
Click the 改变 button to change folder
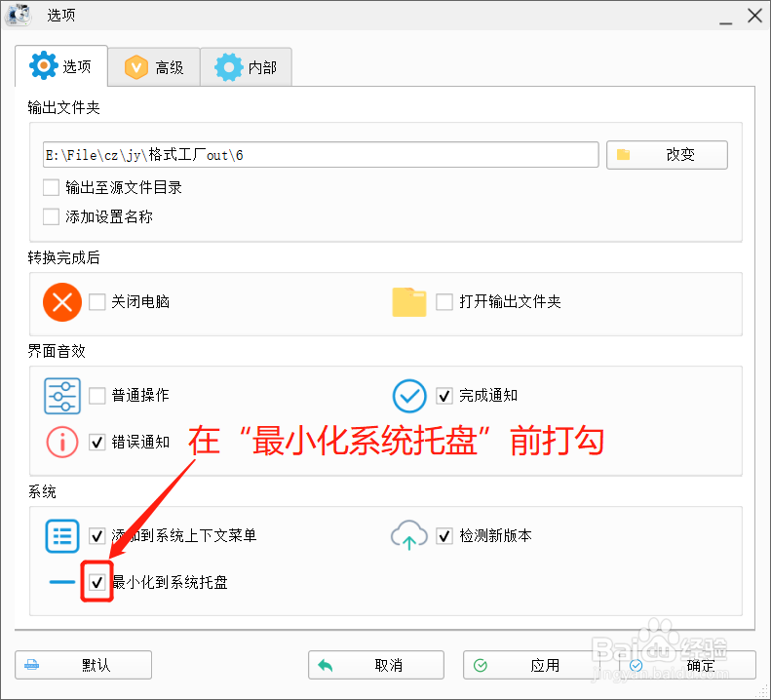[667, 155]
